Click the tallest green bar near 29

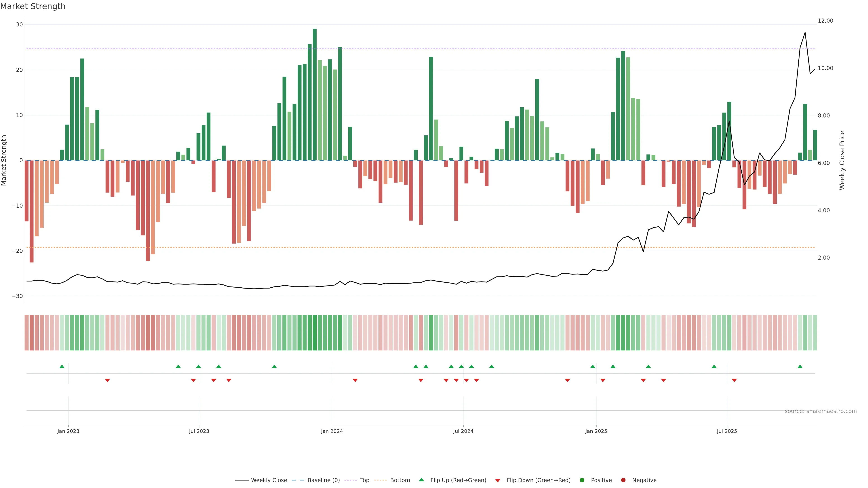click(x=314, y=94)
